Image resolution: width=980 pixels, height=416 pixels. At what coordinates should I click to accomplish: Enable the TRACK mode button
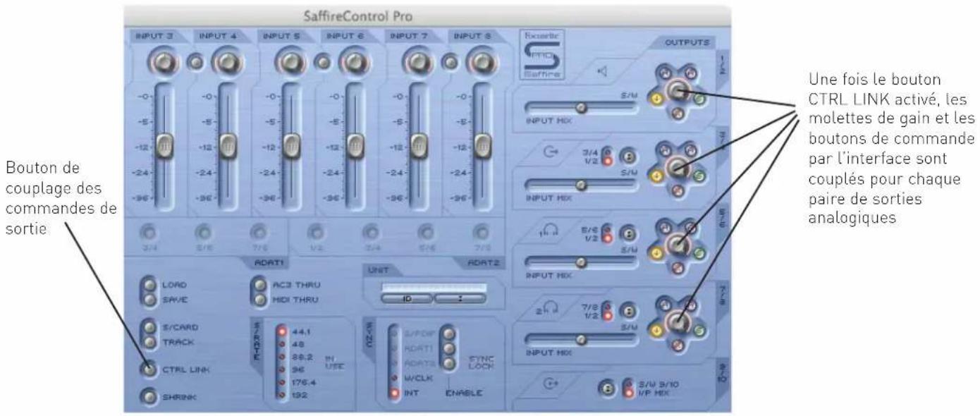149,341
